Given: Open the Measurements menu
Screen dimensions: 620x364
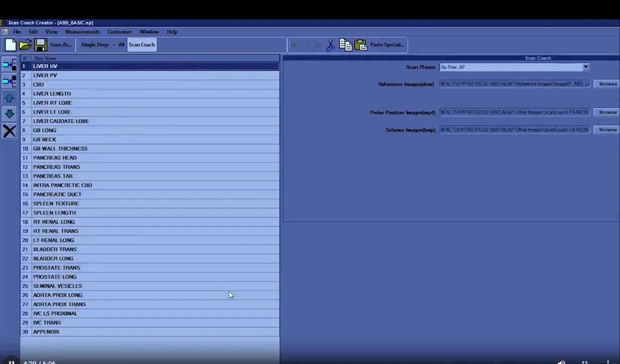Looking at the screenshot, I should [x=82, y=32].
